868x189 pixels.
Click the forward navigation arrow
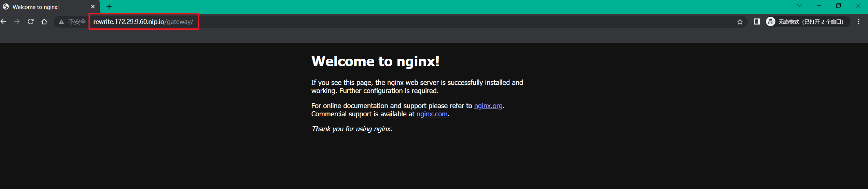17,22
